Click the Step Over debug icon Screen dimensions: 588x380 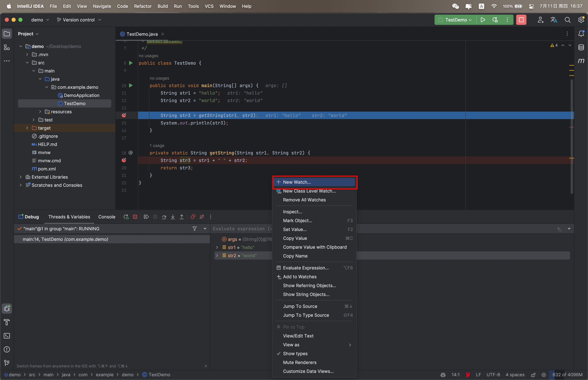[x=164, y=217]
